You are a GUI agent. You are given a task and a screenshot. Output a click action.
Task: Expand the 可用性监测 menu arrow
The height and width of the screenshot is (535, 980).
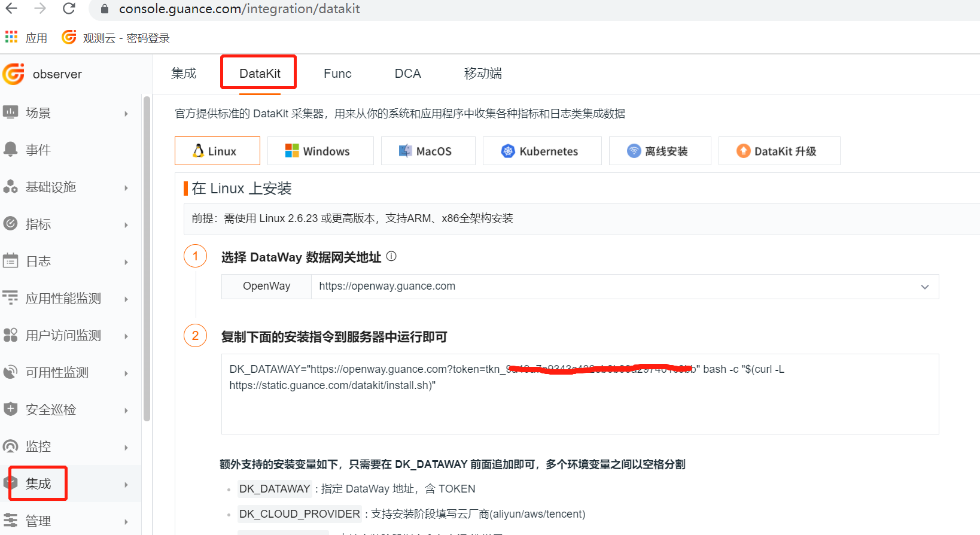tap(126, 373)
